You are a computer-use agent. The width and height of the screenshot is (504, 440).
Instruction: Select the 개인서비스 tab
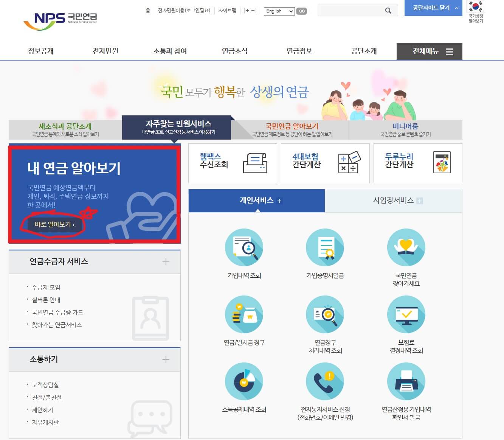tap(257, 201)
